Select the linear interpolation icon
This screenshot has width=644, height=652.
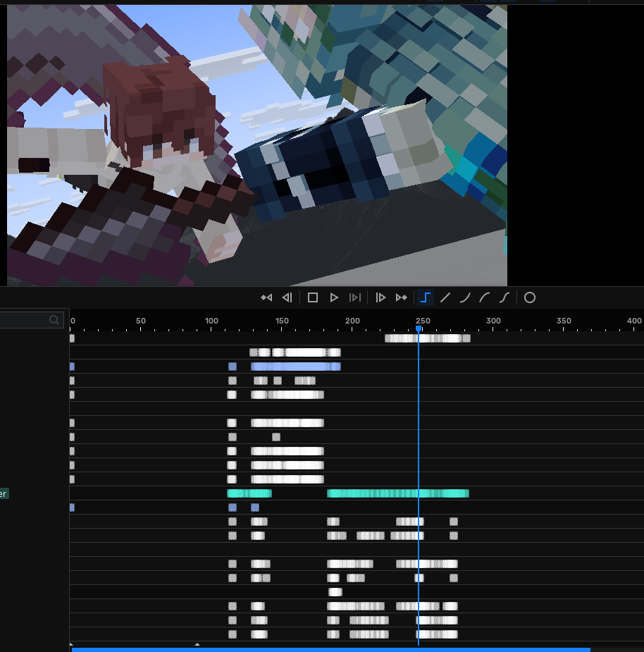click(x=445, y=297)
